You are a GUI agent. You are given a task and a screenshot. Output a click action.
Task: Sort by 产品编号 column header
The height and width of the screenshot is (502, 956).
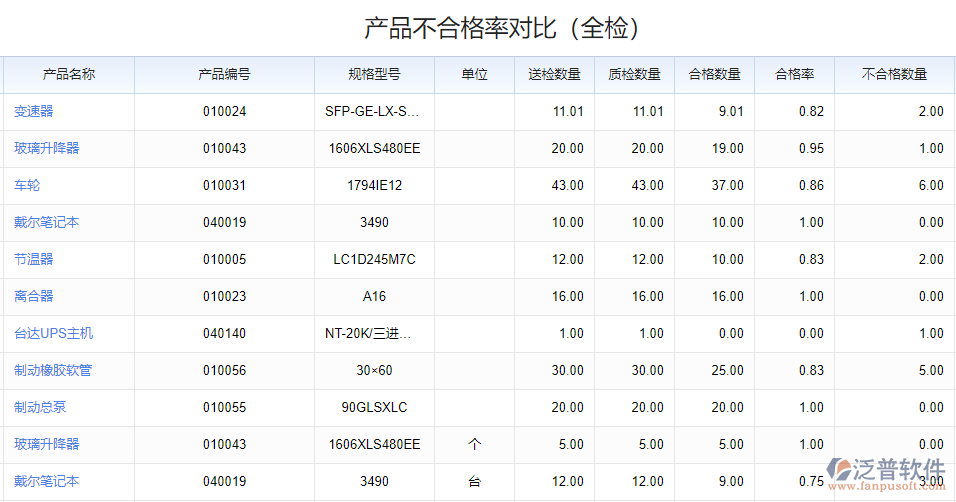[224, 74]
